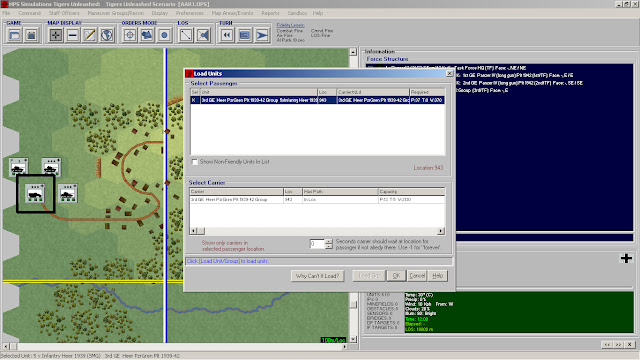Image resolution: width=640 pixels, height=360 pixels.
Task: Select the 3rd GE Heer PzrGren passenger row
Action: pos(318,100)
